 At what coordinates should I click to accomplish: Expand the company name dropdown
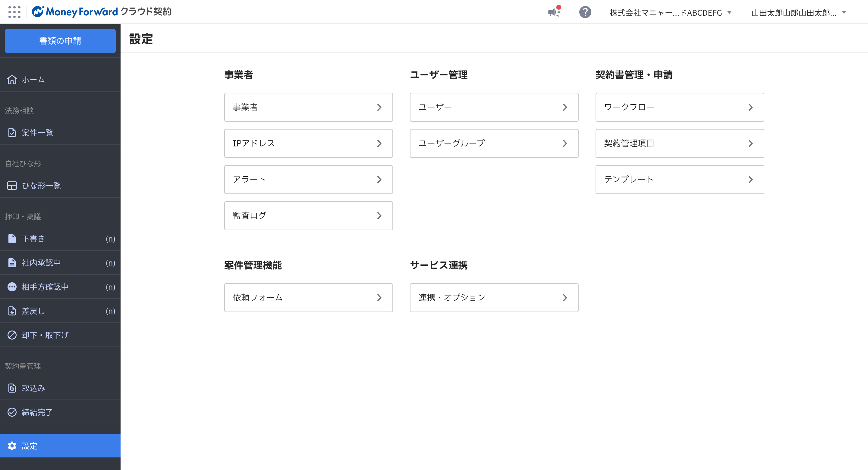pos(671,12)
